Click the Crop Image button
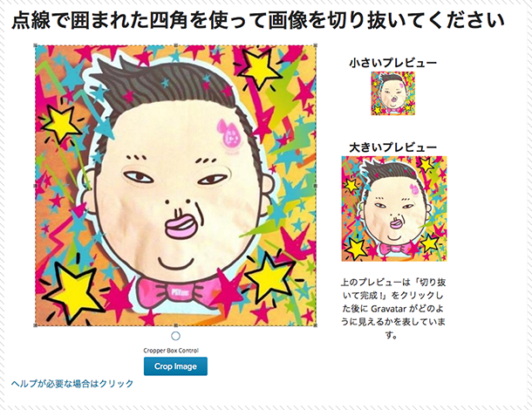Image resolution: width=532 pixels, height=410 pixels. [175, 366]
